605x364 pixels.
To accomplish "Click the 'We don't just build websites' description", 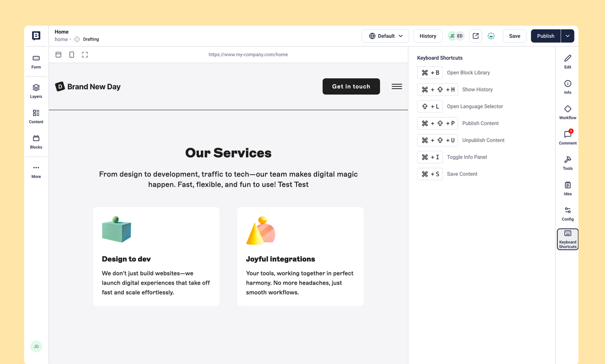I will click(156, 283).
